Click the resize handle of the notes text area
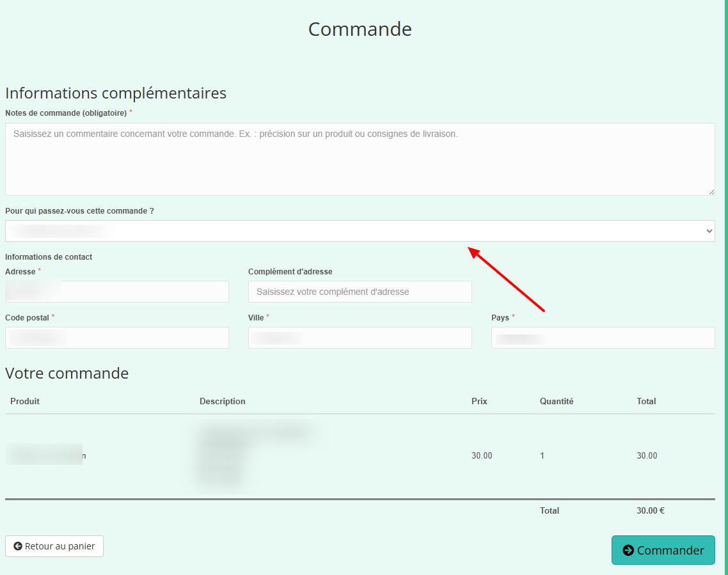The height and width of the screenshot is (575, 728). 711,191
